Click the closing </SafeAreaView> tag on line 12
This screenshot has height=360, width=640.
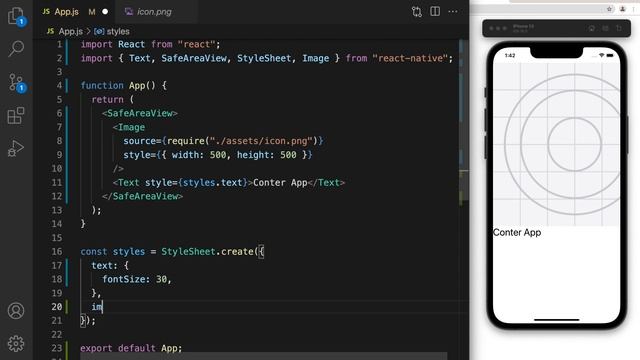click(x=142, y=196)
